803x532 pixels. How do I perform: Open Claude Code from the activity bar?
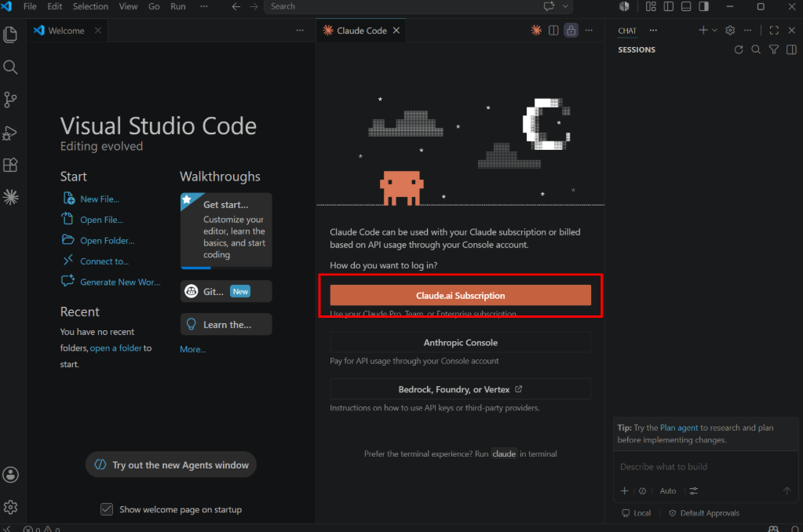tap(10, 197)
